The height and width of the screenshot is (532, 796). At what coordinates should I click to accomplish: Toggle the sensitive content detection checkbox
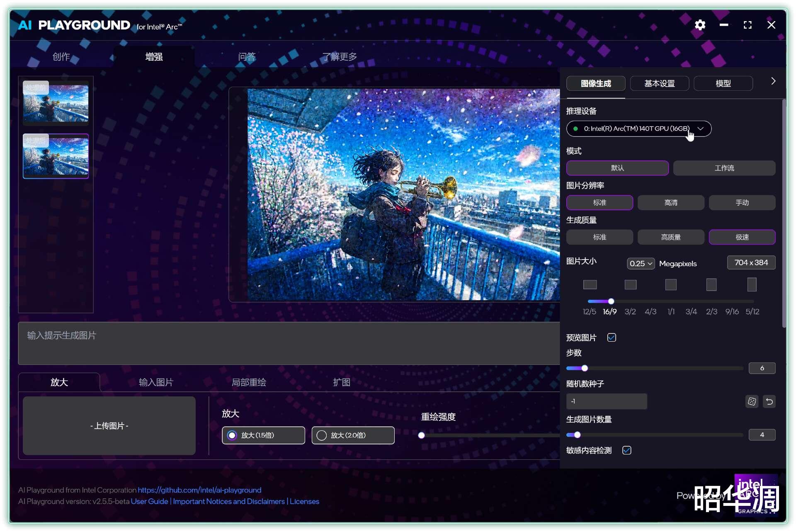[x=626, y=450]
